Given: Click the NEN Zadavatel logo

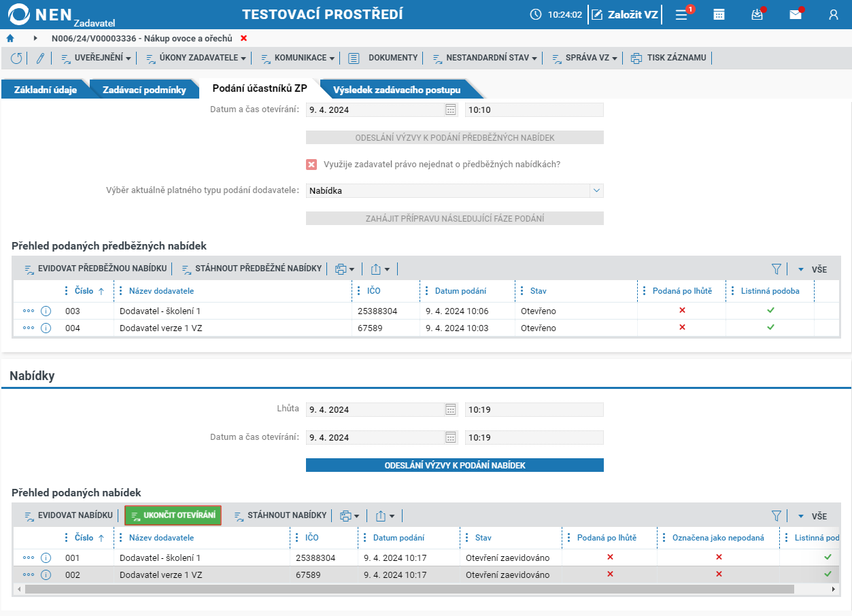Looking at the screenshot, I should 60,15.
